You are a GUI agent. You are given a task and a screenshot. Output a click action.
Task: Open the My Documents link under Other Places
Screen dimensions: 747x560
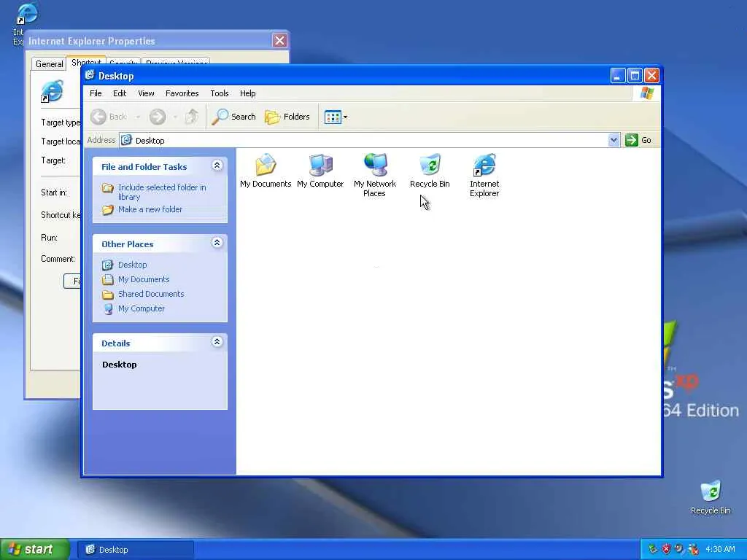(144, 279)
